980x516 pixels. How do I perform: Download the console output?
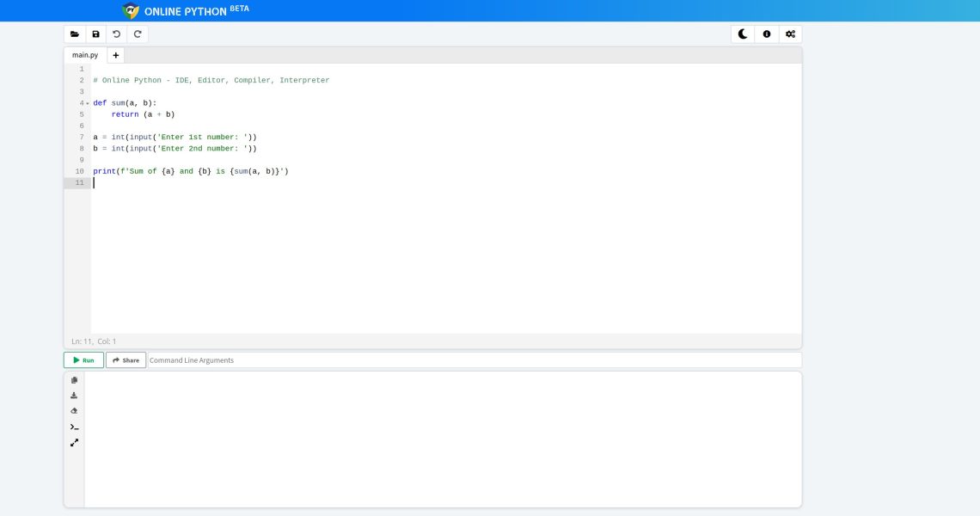74,396
